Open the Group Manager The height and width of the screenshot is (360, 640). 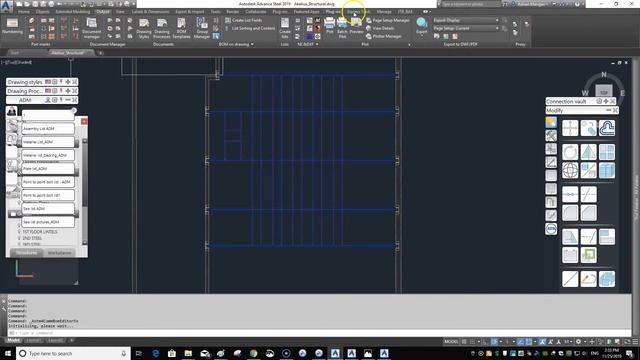pyautogui.click(x=202, y=28)
